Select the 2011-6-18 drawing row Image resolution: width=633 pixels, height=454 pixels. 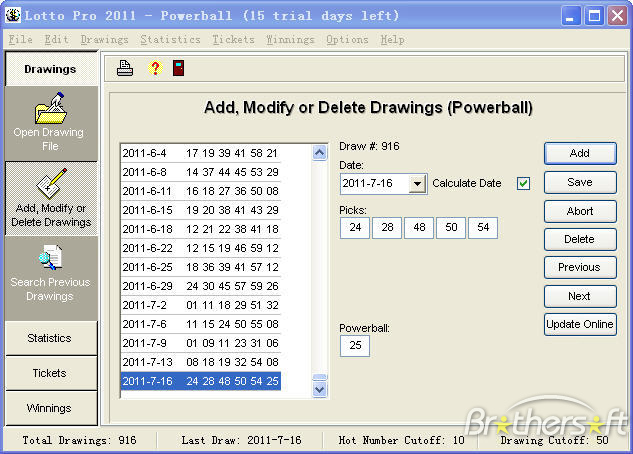[x=201, y=229]
